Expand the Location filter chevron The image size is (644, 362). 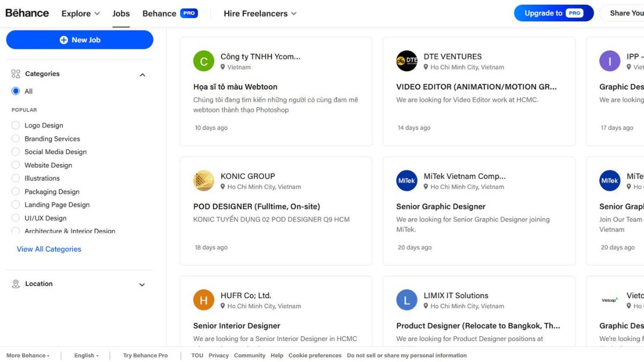142,285
